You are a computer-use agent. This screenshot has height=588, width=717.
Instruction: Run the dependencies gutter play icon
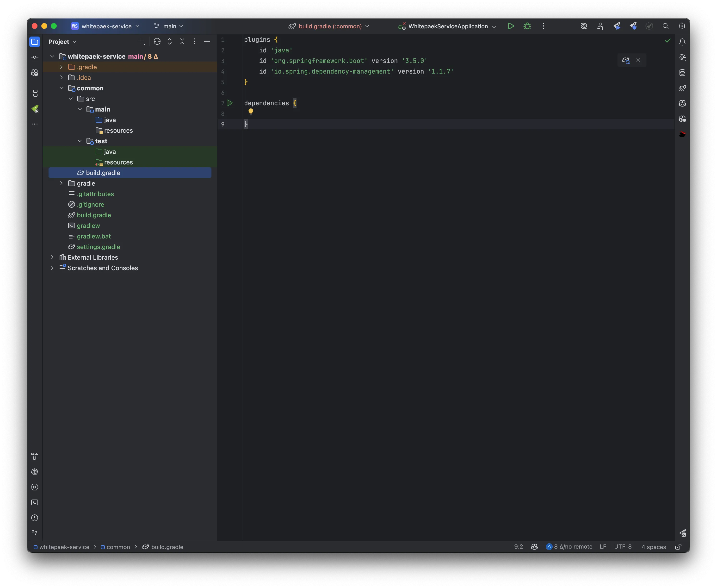click(x=230, y=103)
